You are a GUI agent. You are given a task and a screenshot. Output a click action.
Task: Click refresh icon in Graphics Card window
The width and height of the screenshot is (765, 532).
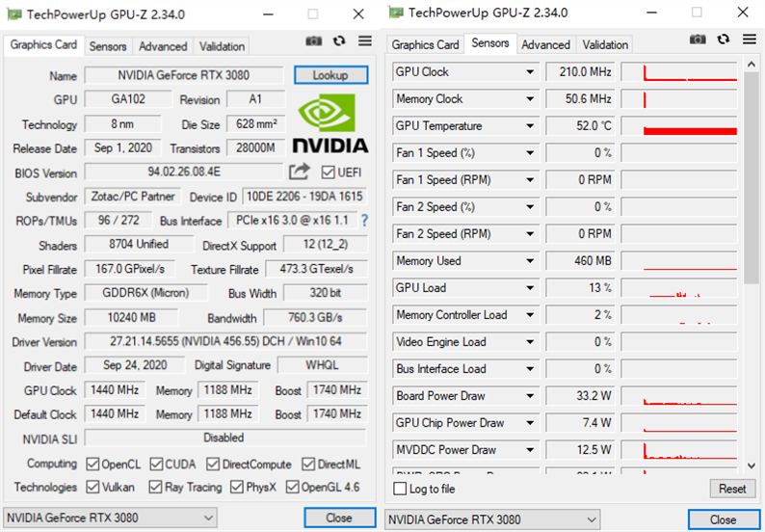click(x=339, y=41)
